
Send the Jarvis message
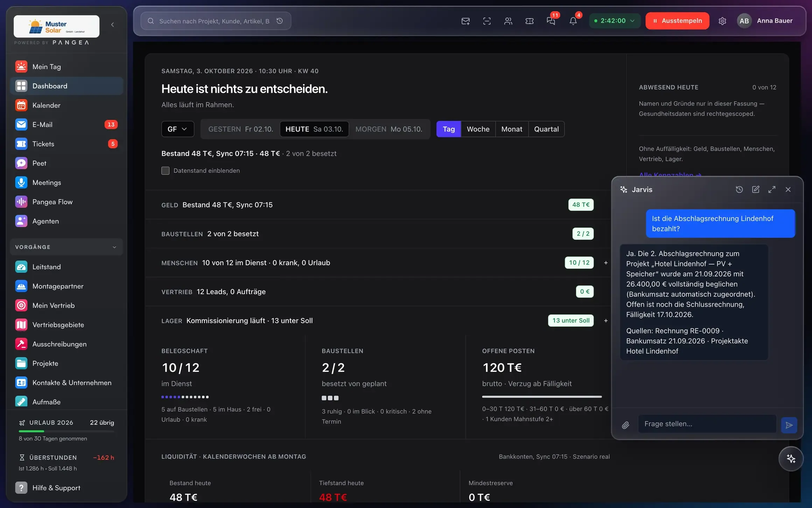tap(789, 425)
